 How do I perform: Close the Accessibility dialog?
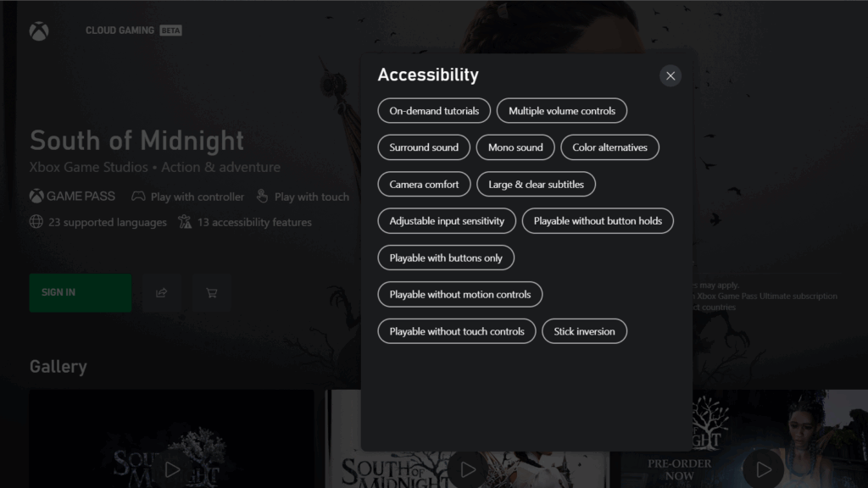670,75
